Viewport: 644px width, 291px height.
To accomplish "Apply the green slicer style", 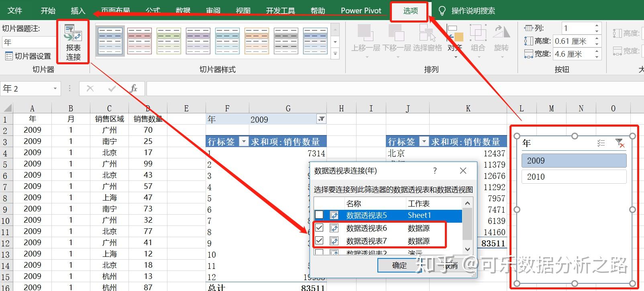I will click(169, 41).
